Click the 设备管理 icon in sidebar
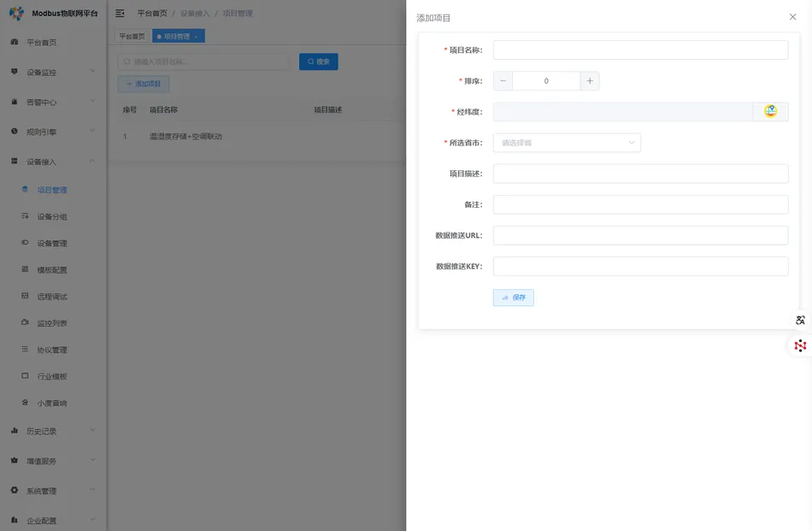 (x=26, y=242)
